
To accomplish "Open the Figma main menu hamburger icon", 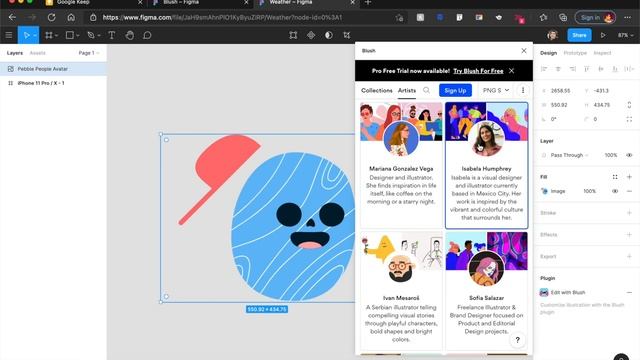I will [x=9, y=35].
